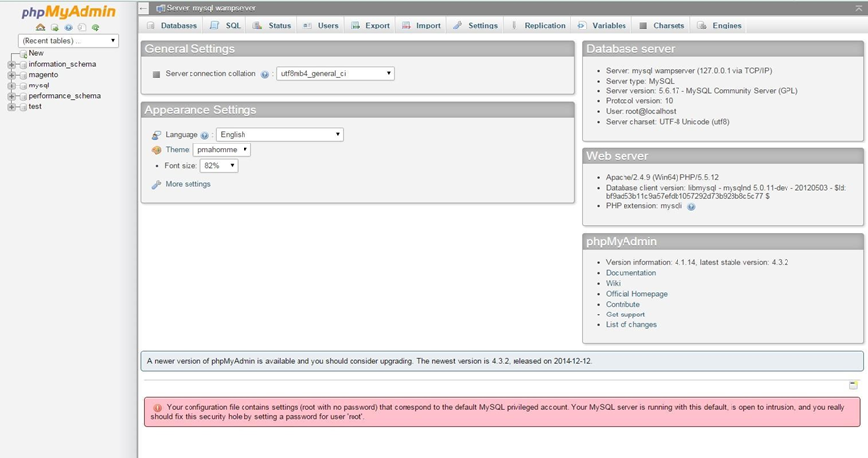Click the console icon above the red warning
868x458 pixels.
(x=853, y=385)
